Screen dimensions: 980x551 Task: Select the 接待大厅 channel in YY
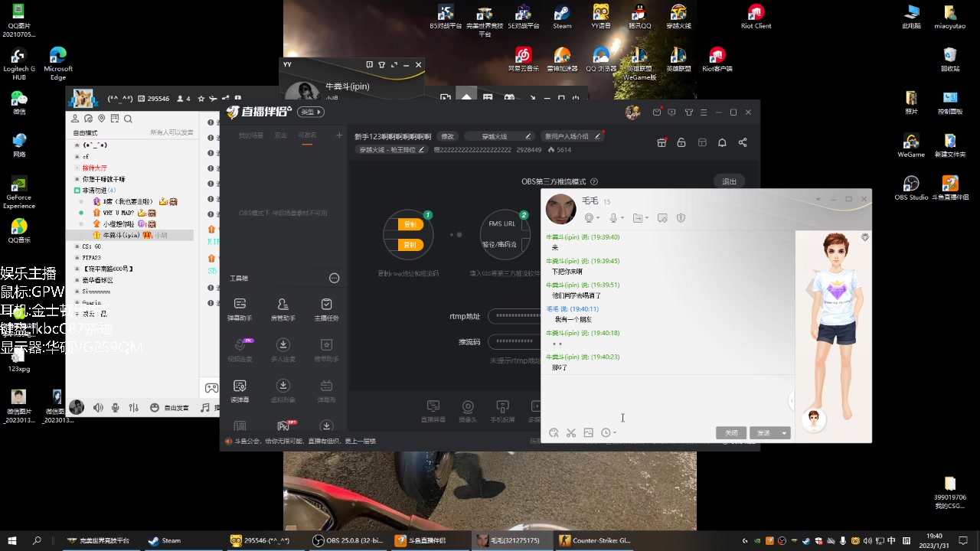[x=95, y=168]
